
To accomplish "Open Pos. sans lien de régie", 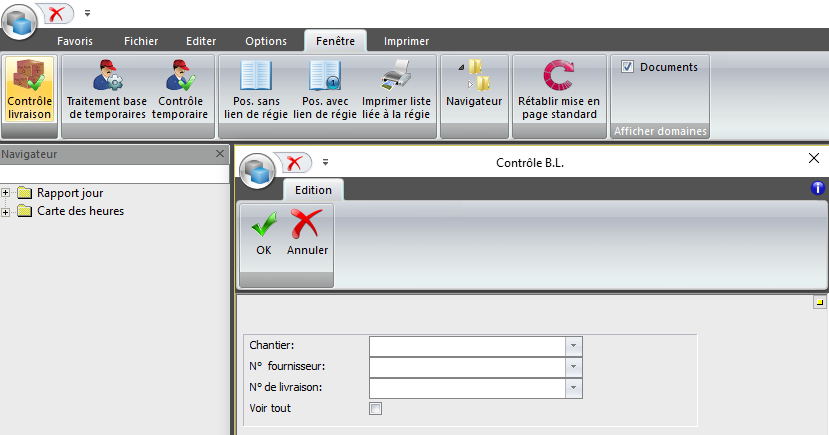I will (x=256, y=89).
